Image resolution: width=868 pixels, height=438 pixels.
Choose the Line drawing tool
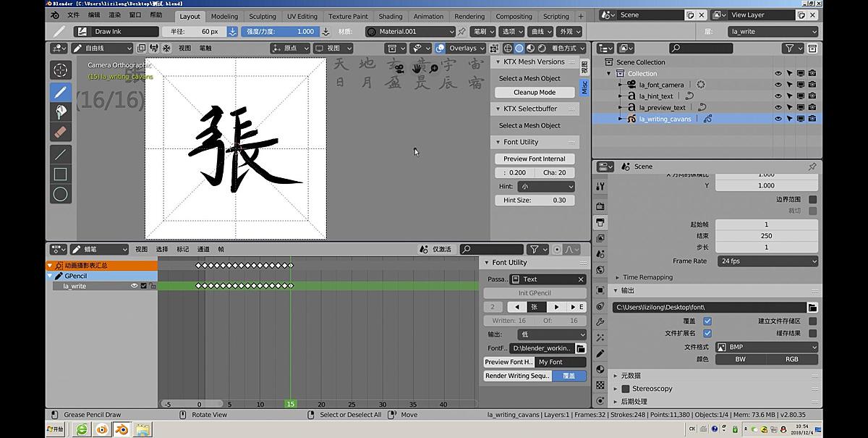point(61,153)
